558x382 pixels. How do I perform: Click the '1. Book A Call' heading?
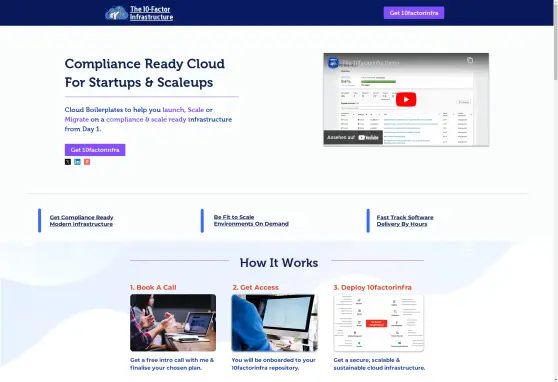coord(153,287)
